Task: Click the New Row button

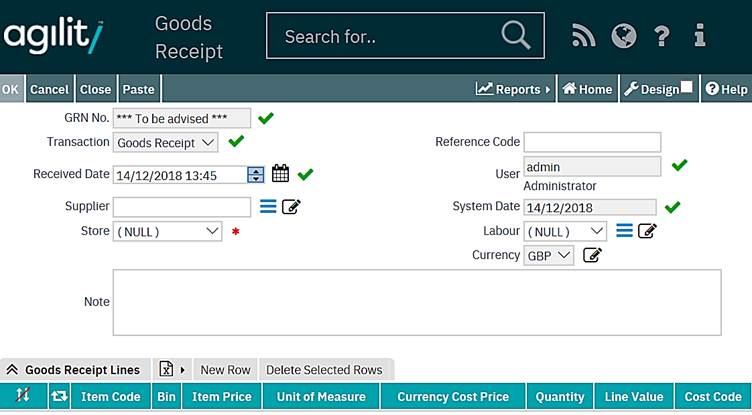Action: point(225,370)
